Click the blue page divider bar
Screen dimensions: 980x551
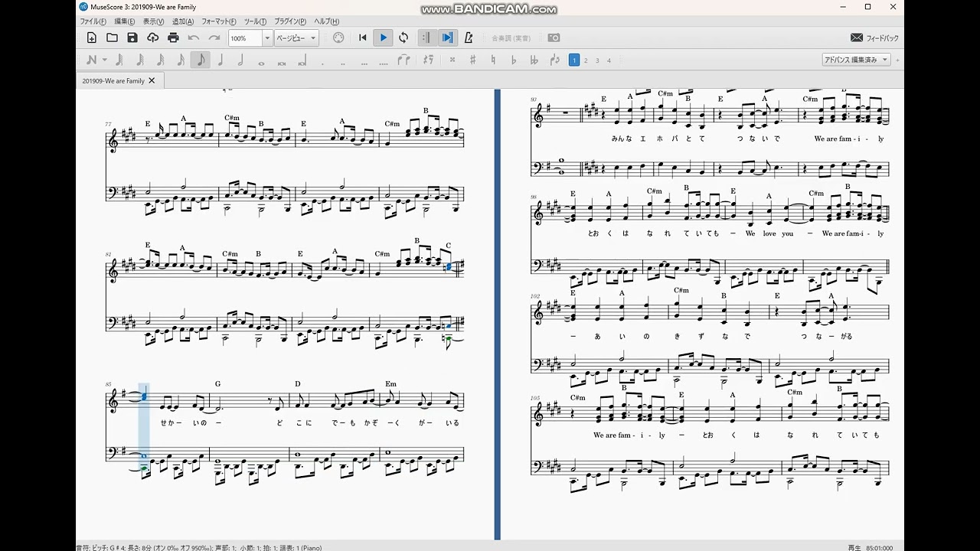coord(498,314)
